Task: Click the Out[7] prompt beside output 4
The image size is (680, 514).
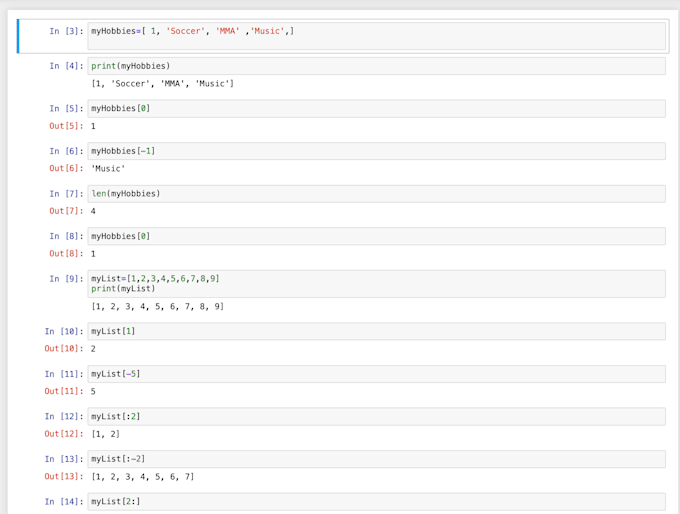Action: click(x=67, y=211)
